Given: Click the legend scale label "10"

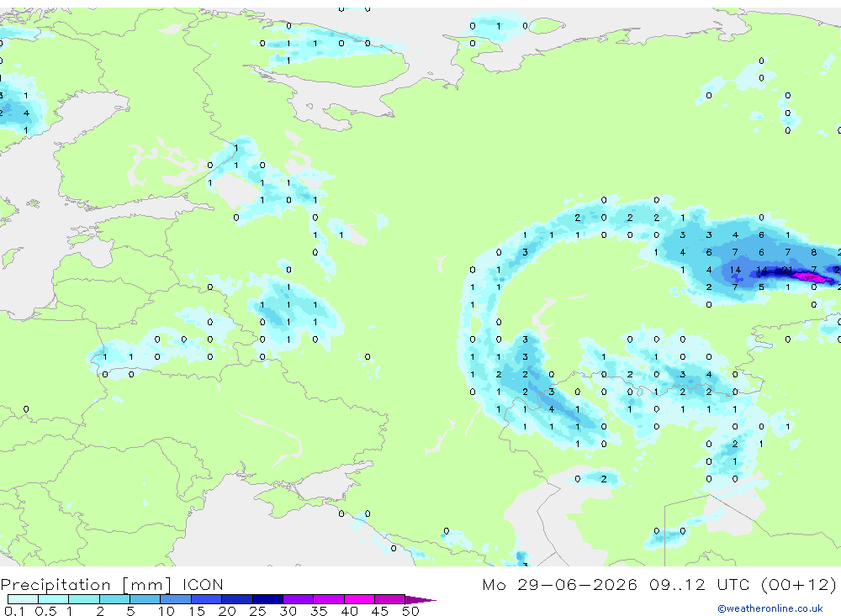Looking at the screenshot, I should tap(167, 611).
